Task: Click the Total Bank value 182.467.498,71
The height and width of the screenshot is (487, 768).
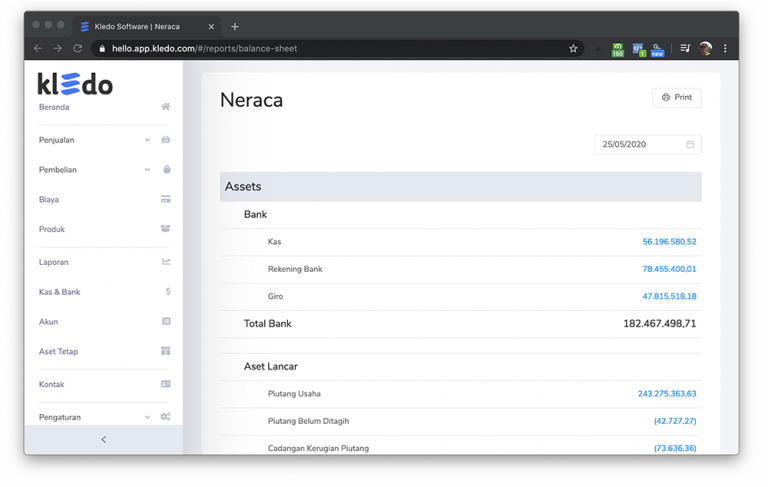Action: [x=659, y=323]
